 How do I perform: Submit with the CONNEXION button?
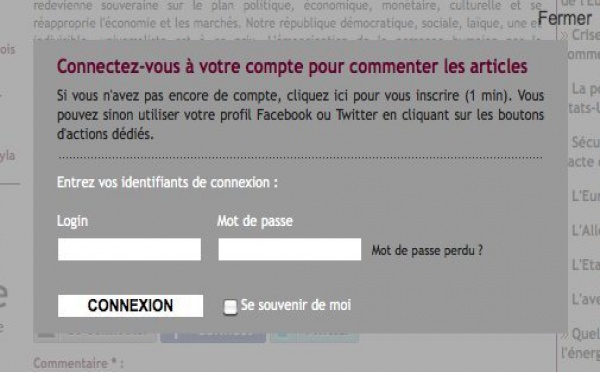click(x=130, y=305)
